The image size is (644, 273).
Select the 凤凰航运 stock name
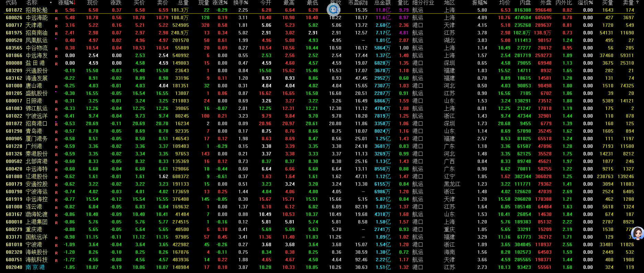point(37,41)
